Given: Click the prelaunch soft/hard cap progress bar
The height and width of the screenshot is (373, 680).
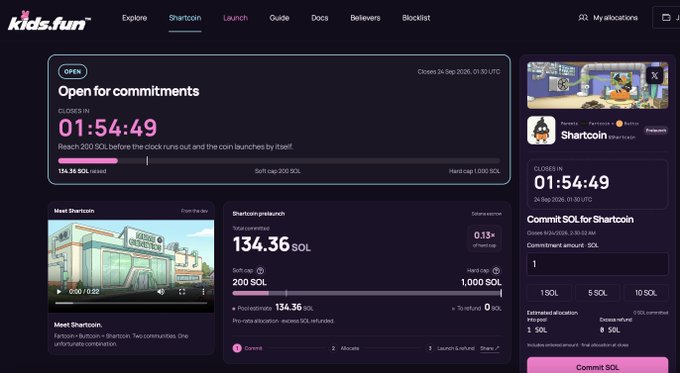Looking at the screenshot, I should (367, 293).
